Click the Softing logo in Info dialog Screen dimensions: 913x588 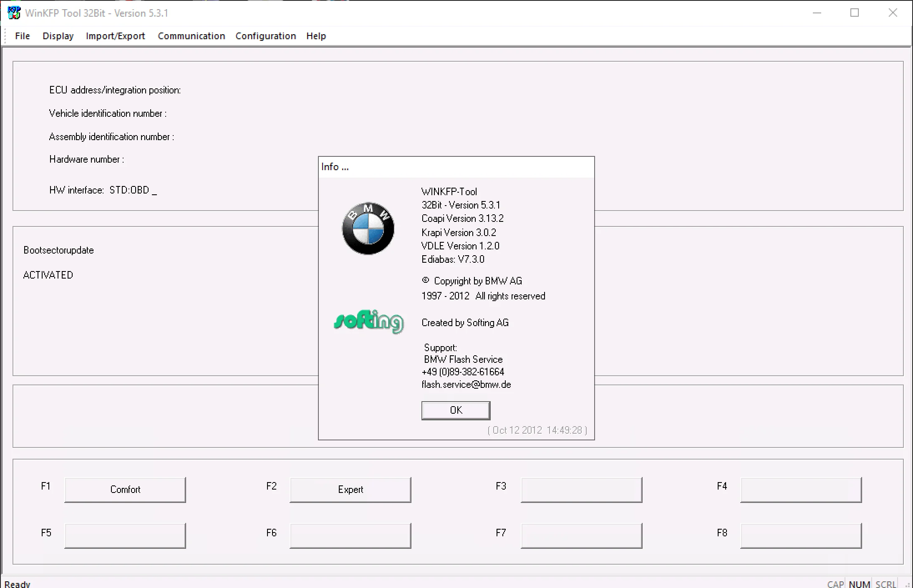(x=369, y=322)
